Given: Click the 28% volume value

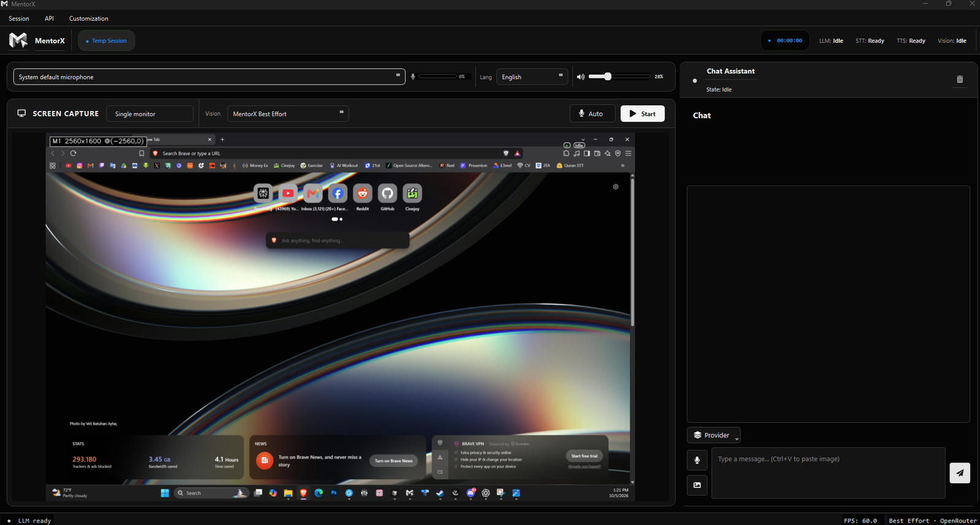Looking at the screenshot, I should [x=658, y=77].
